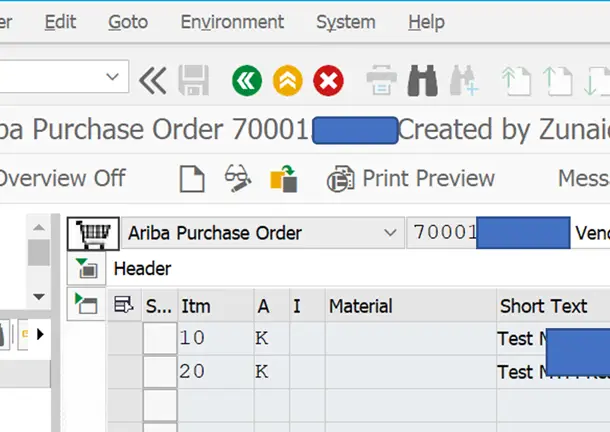Image resolution: width=610 pixels, height=432 pixels.
Task: Click the Create new document icon
Action: (192, 179)
